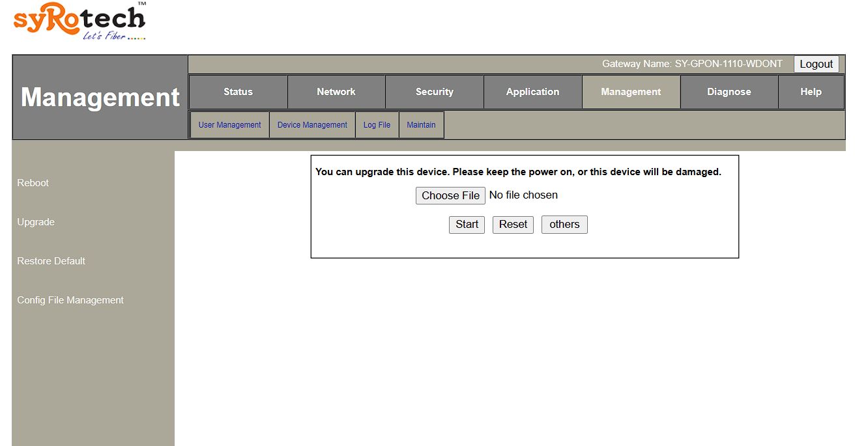This screenshot has height=446, width=868.
Task: Select Device Management submenu
Action: pos(312,125)
